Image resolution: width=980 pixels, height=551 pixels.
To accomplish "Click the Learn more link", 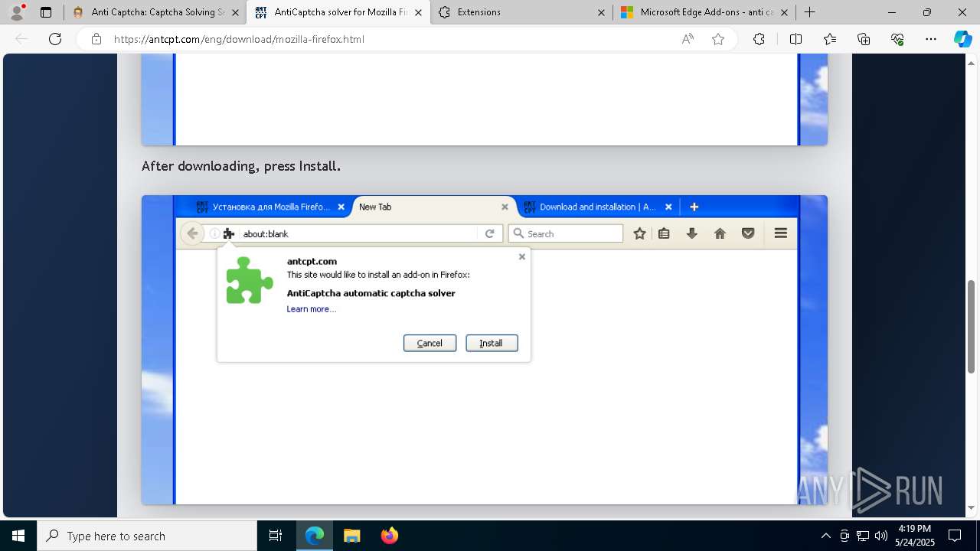I will (311, 309).
